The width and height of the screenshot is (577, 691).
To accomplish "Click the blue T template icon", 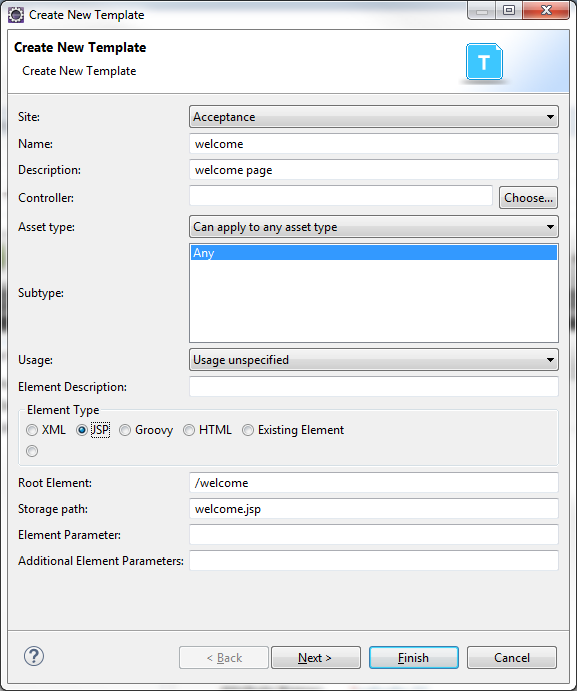I will [484, 62].
